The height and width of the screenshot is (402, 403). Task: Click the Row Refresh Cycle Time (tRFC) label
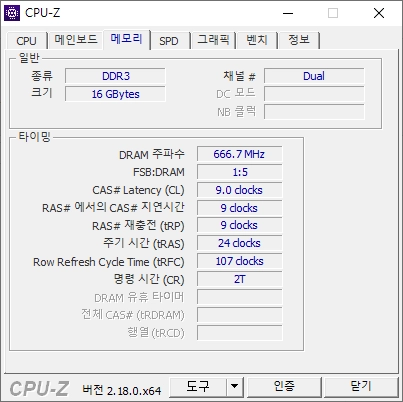109,262
